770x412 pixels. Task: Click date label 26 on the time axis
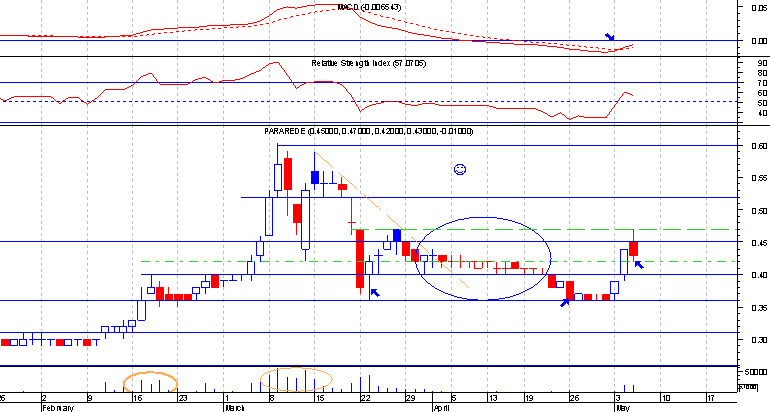point(574,398)
